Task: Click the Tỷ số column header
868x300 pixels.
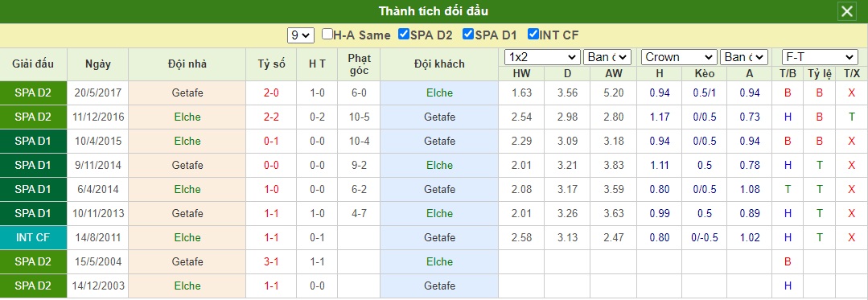Action: coord(271,64)
